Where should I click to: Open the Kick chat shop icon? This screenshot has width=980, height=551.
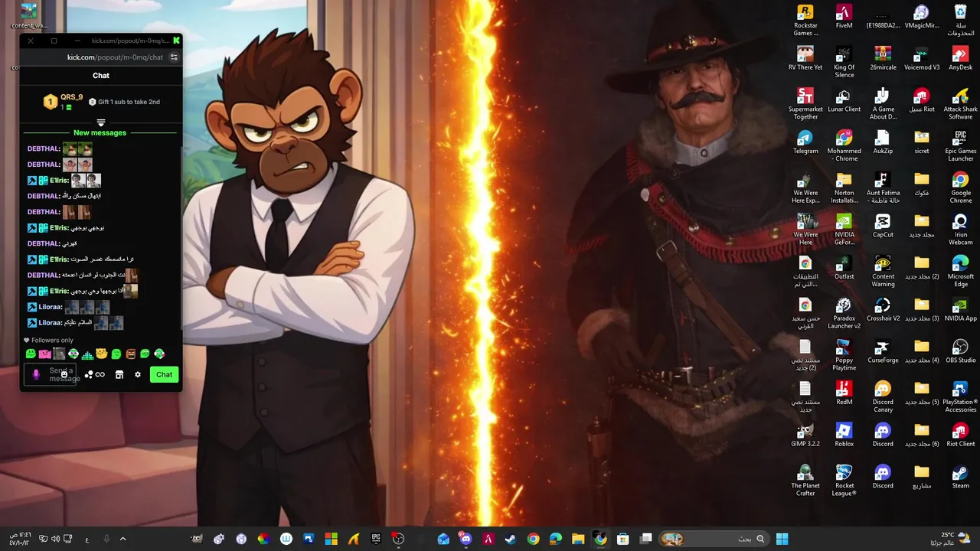[x=119, y=375]
